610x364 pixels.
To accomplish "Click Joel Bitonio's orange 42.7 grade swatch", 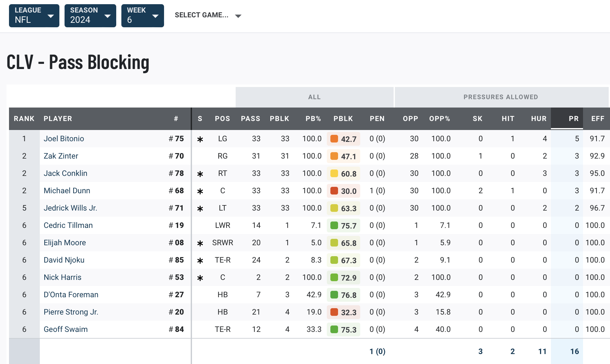I will click(334, 139).
